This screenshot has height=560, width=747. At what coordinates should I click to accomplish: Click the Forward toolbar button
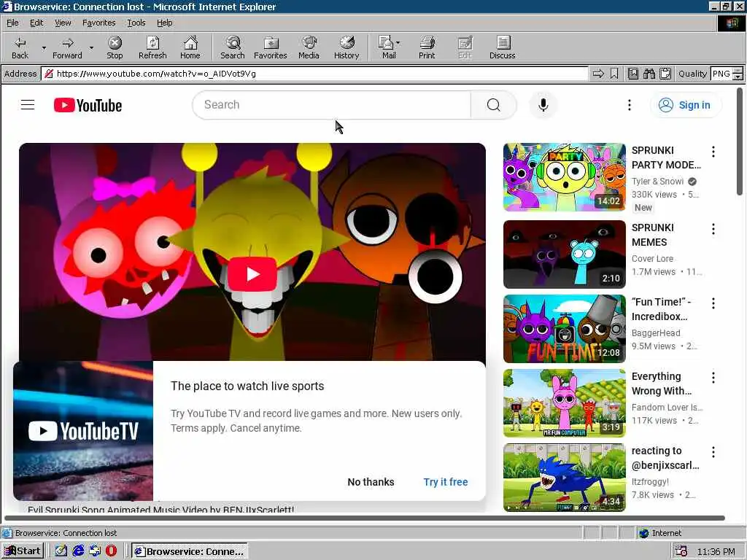67,47
